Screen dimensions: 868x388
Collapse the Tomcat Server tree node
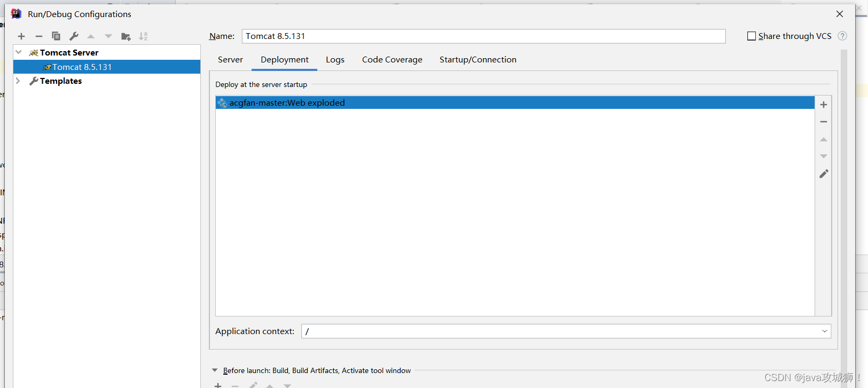[19, 52]
